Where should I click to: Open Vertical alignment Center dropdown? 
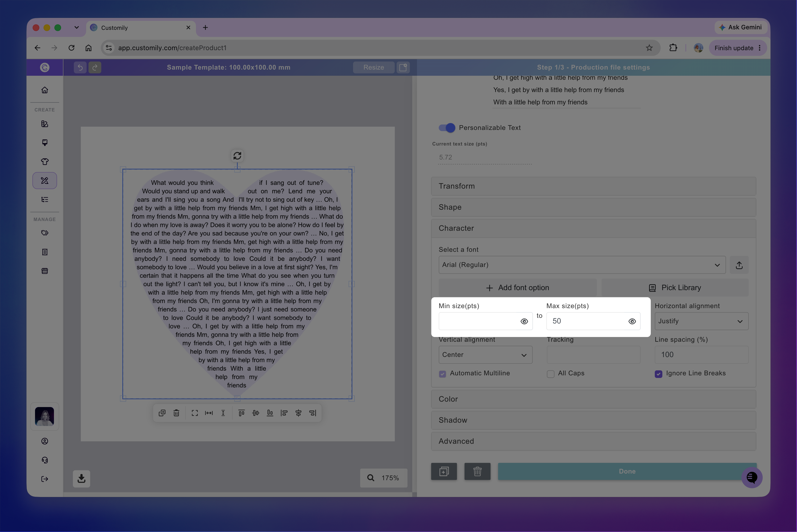point(486,355)
